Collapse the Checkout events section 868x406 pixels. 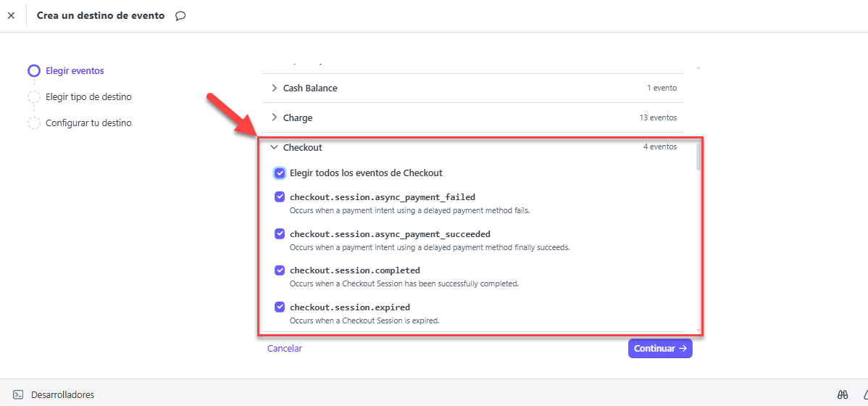pyautogui.click(x=275, y=147)
